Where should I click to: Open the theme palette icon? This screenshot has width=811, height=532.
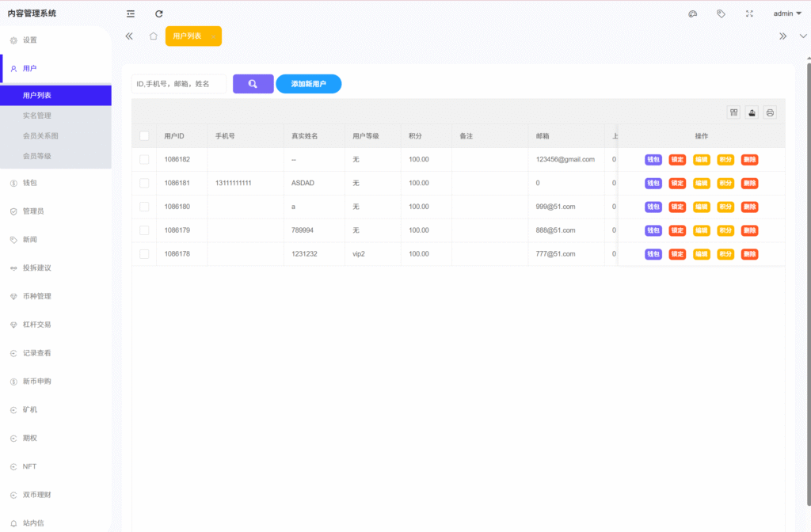693,13
